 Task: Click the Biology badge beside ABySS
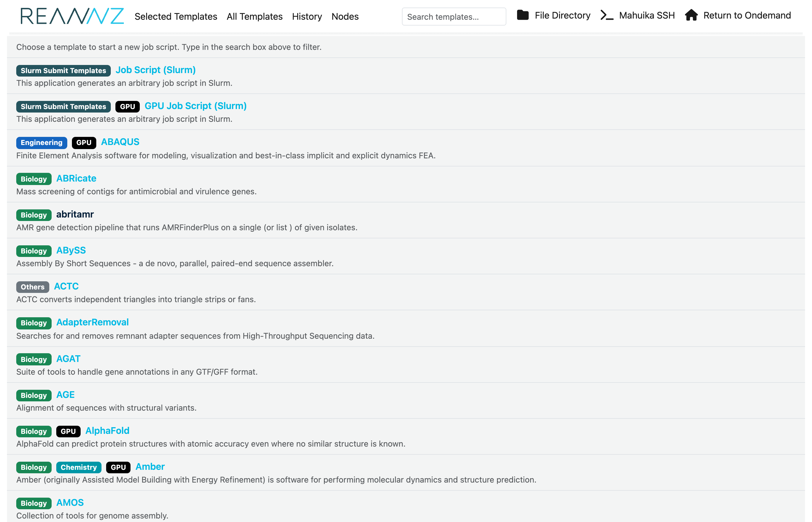(x=34, y=251)
